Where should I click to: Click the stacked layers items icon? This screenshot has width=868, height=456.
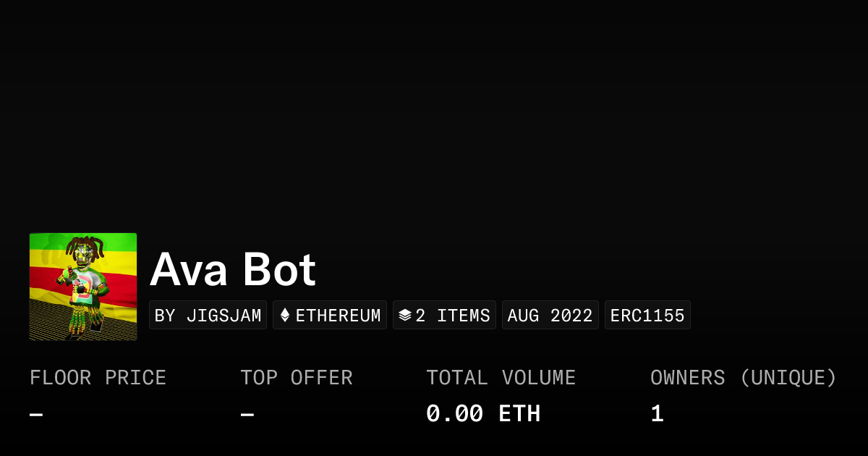tap(405, 316)
